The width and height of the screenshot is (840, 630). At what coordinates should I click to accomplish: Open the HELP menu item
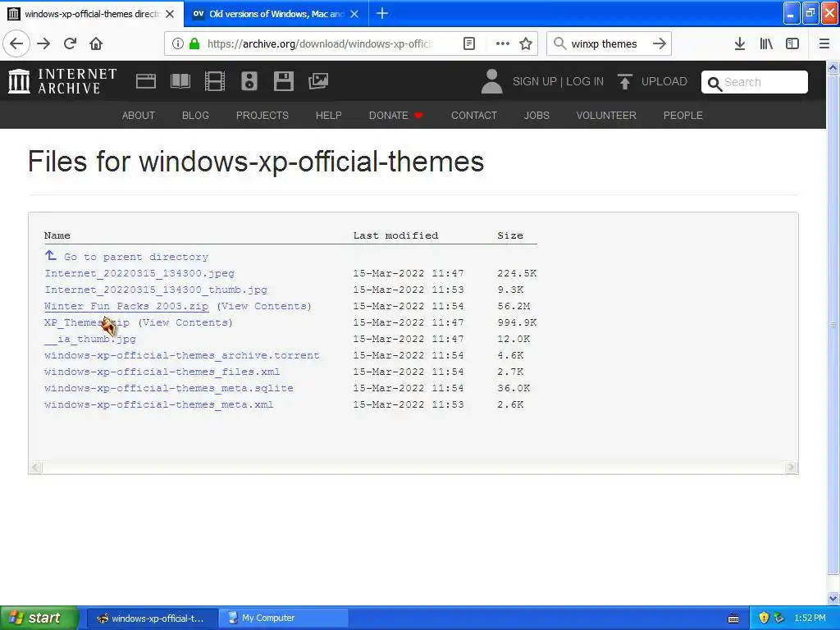328,115
